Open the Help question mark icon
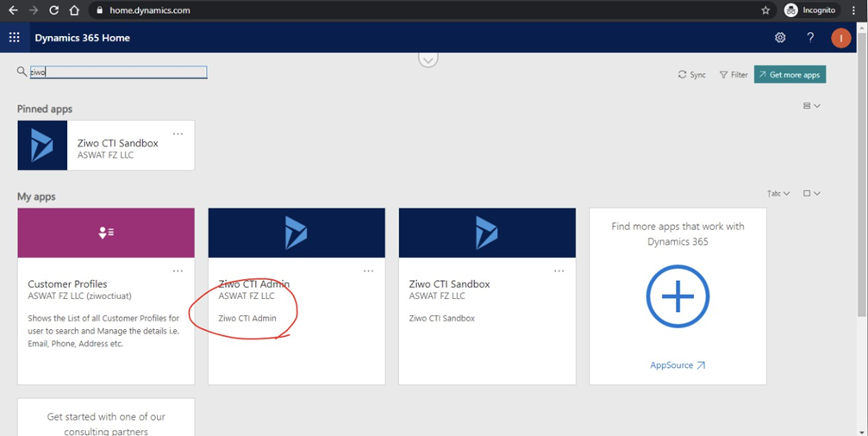This screenshot has height=436, width=868. click(810, 38)
